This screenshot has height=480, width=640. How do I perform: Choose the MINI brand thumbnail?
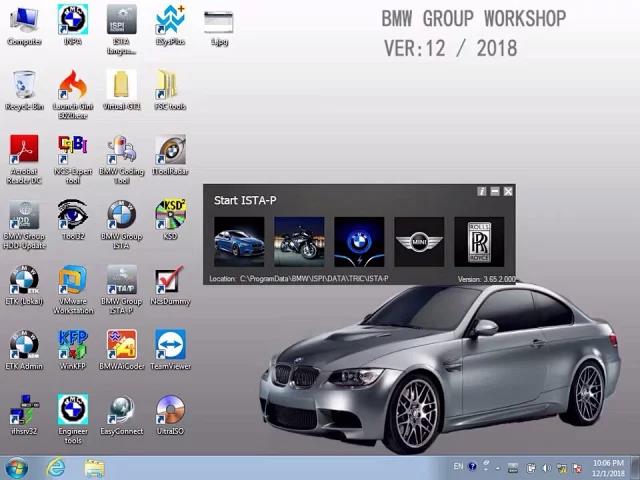click(x=419, y=242)
